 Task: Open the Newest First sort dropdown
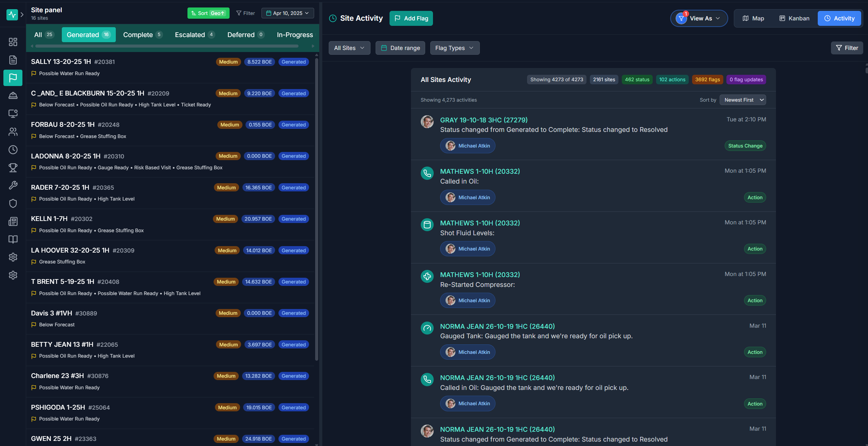742,100
